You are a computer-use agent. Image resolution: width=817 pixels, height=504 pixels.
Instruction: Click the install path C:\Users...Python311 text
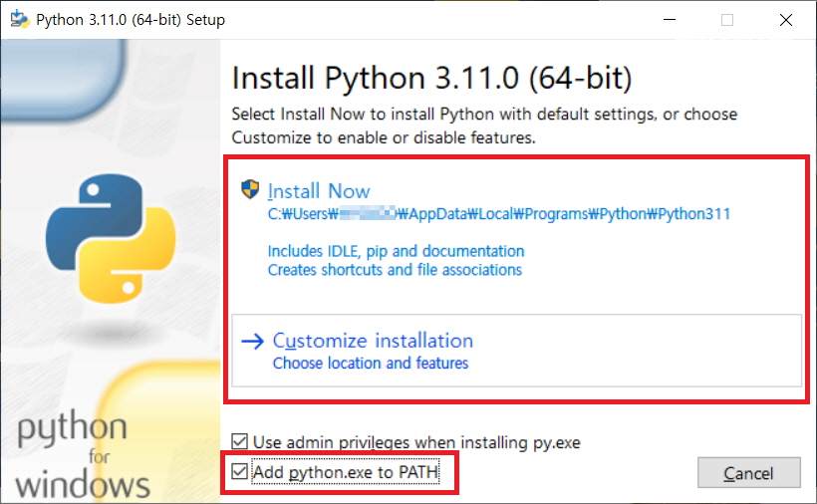tap(498, 214)
